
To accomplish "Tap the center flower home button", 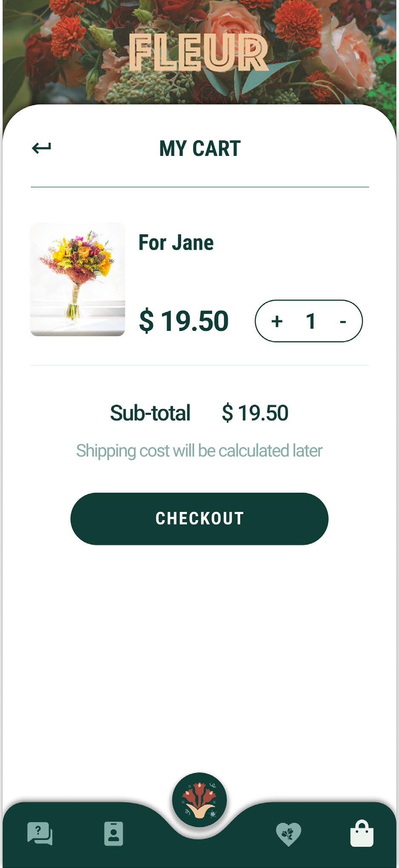I will 199,800.
